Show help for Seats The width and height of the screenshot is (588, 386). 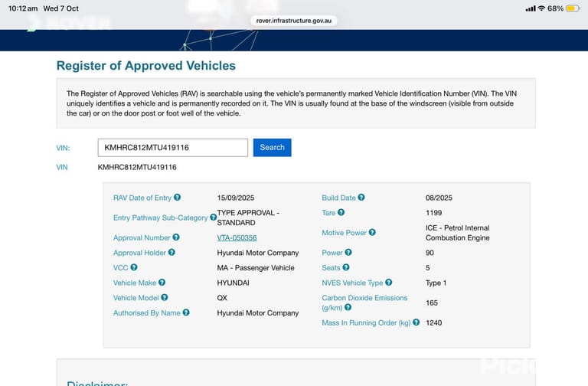tap(346, 267)
